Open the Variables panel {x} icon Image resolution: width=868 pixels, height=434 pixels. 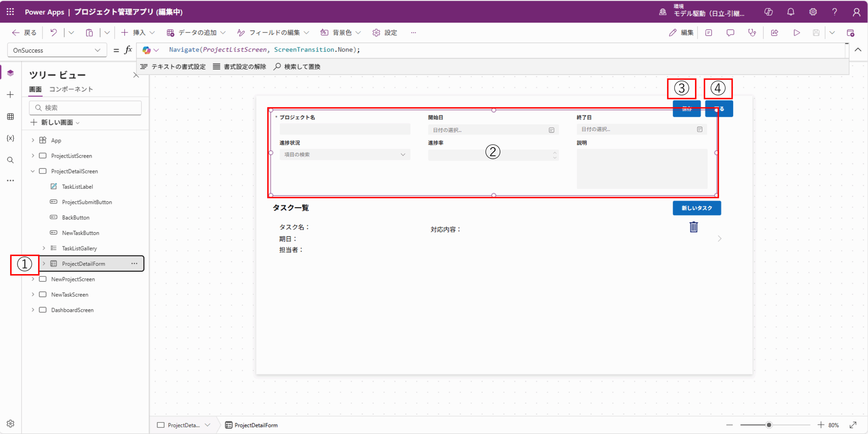[x=10, y=138]
